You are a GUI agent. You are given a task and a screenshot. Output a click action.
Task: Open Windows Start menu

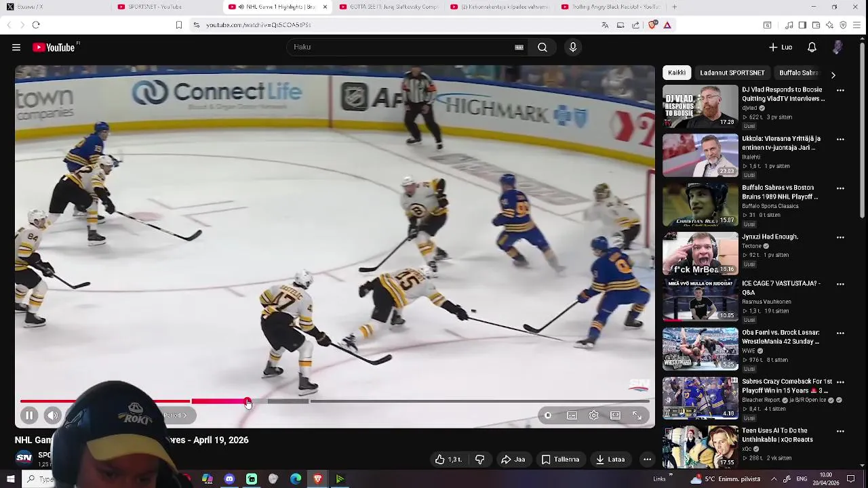tap(10, 479)
